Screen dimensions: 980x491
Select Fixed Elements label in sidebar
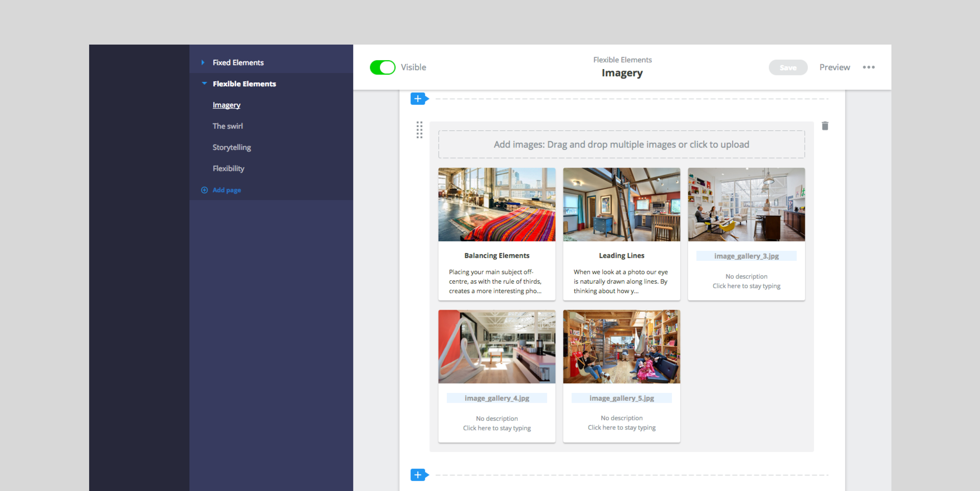238,62
